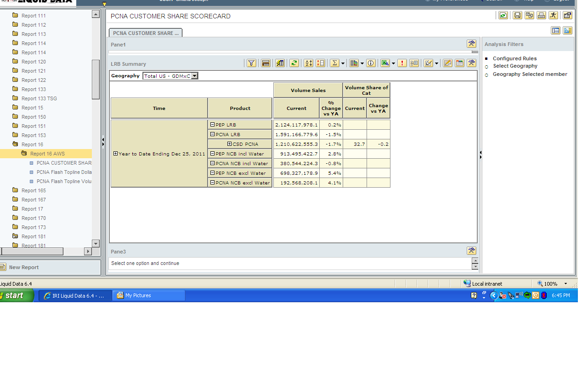Open the Report 165 folder

tap(33, 190)
